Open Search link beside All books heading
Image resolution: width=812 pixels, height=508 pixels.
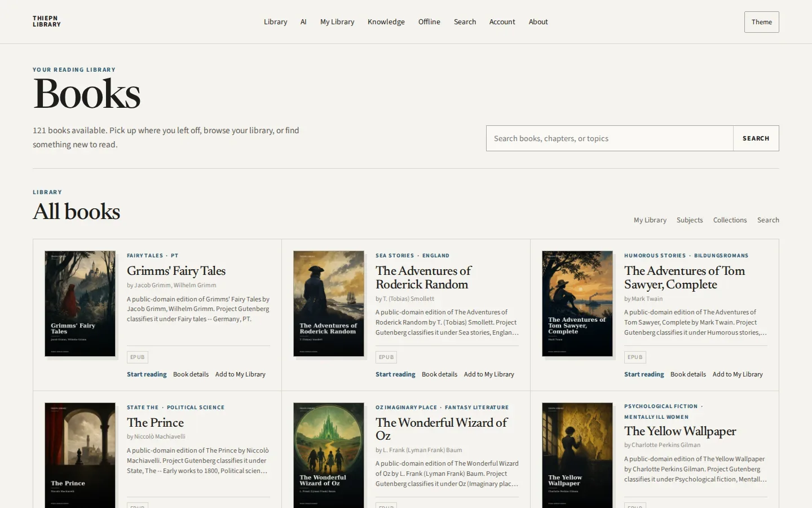click(x=768, y=220)
